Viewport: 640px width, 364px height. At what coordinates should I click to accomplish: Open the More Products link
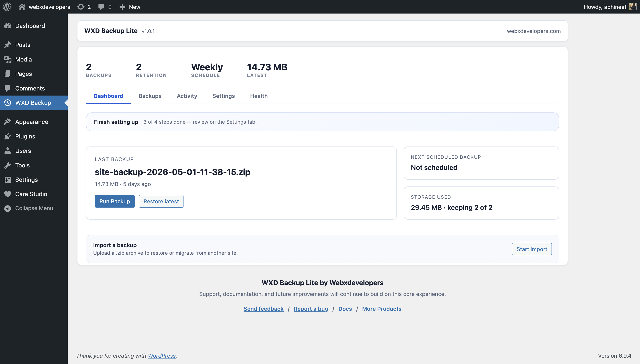tap(382, 309)
